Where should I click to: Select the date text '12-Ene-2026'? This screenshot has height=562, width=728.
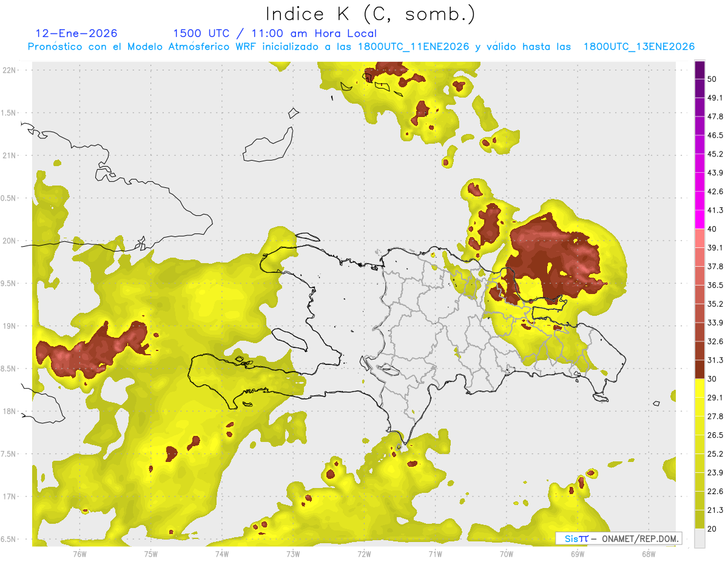76,33
